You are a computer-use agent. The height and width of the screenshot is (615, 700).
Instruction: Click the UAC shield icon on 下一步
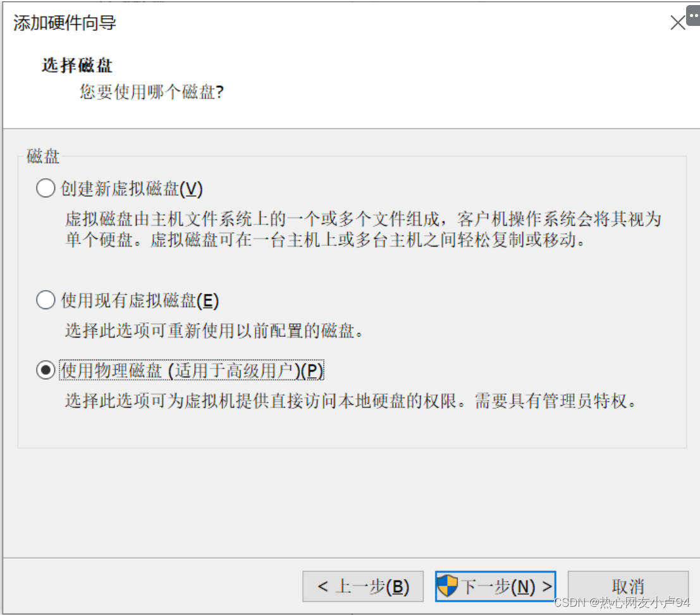pyautogui.click(x=447, y=585)
